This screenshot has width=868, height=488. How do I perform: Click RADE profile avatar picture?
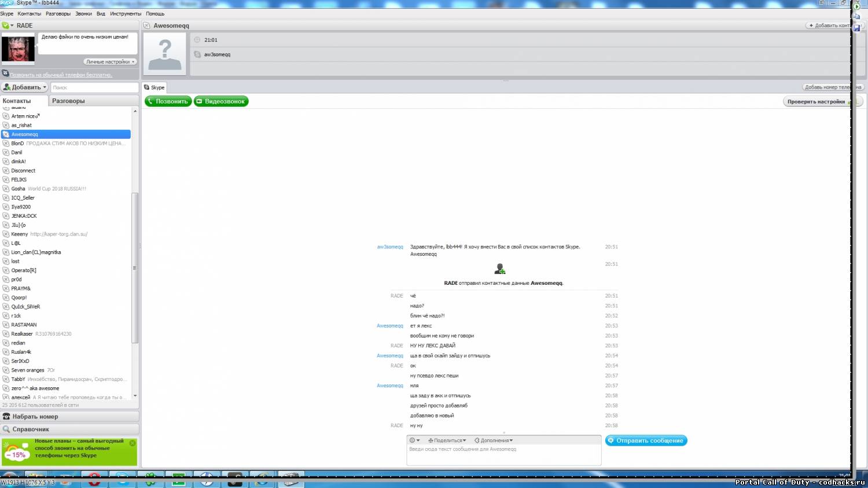18,48
